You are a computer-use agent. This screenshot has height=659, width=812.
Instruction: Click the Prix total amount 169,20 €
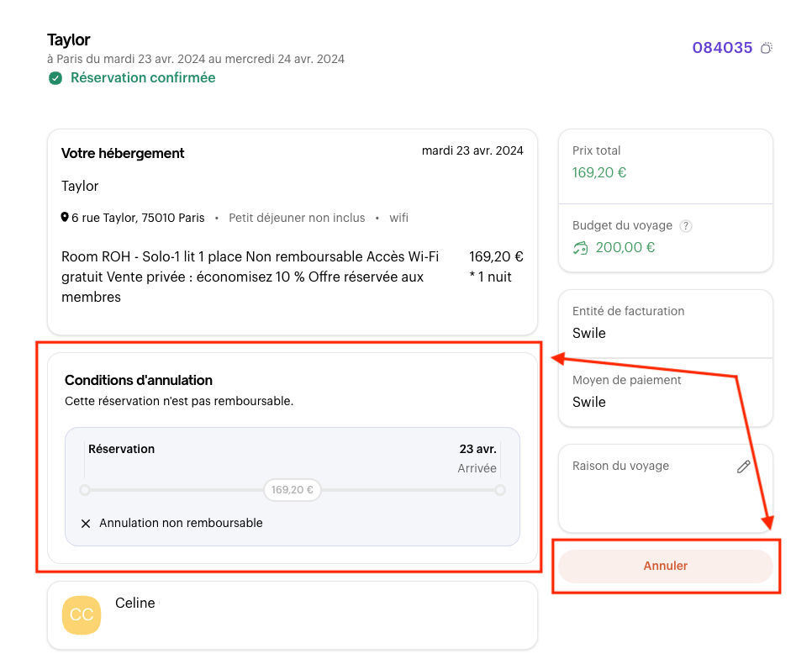pyautogui.click(x=599, y=173)
